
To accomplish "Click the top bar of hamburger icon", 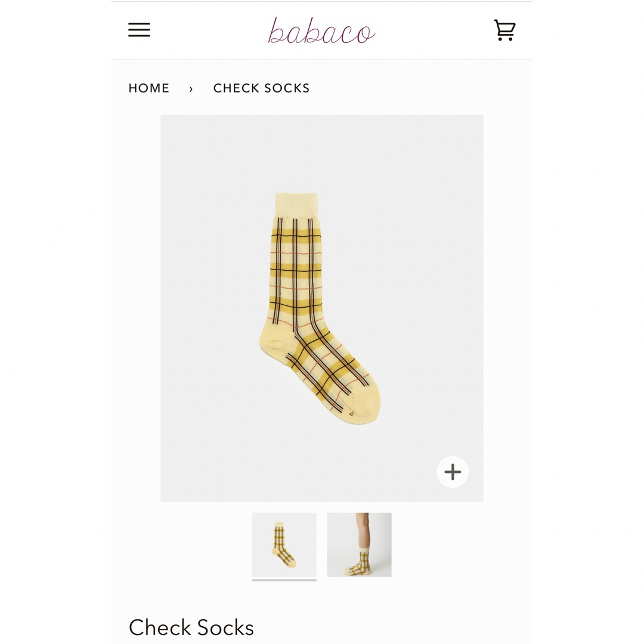I will (139, 24).
